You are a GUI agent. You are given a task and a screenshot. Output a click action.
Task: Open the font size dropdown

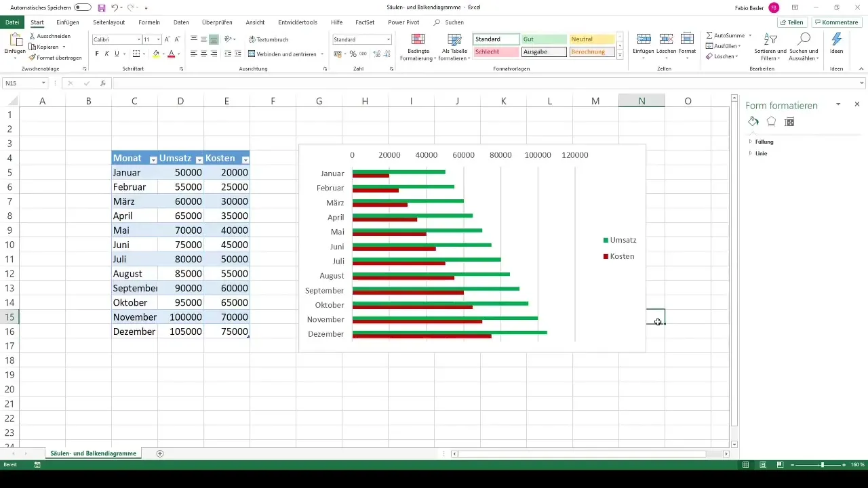coord(159,39)
